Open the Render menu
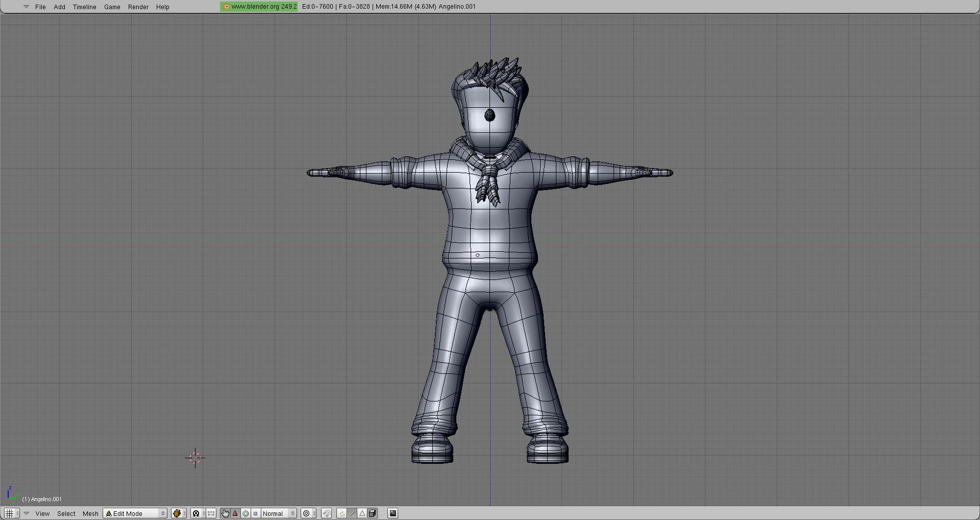The width and height of the screenshot is (980, 520). coord(138,7)
